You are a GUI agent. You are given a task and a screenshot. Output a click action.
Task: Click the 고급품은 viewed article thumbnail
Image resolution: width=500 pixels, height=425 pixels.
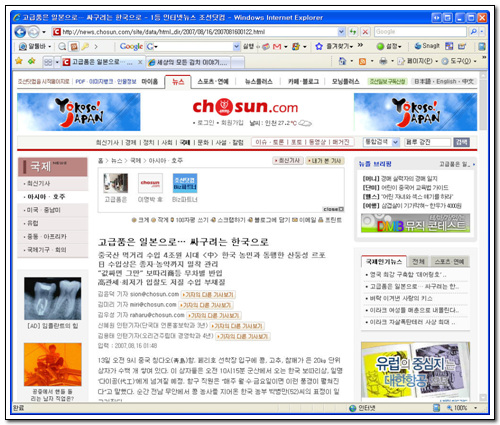point(115,183)
